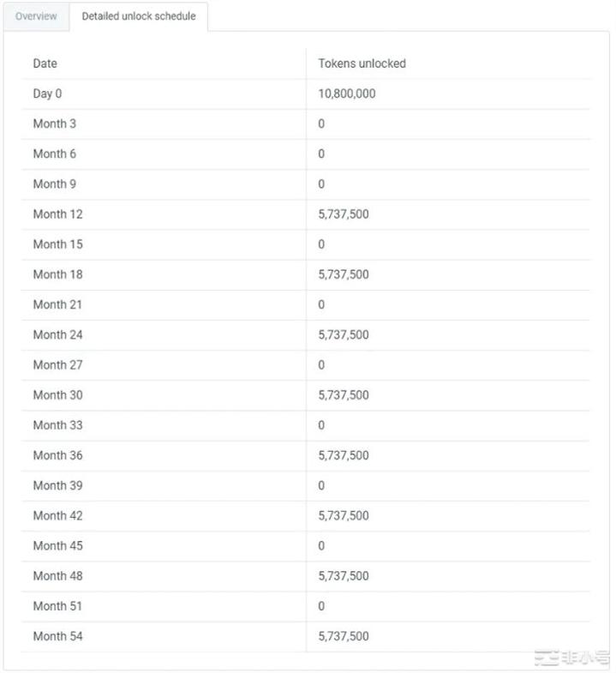Select the Month 42 tokens value
616x673 pixels.
[x=343, y=515]
